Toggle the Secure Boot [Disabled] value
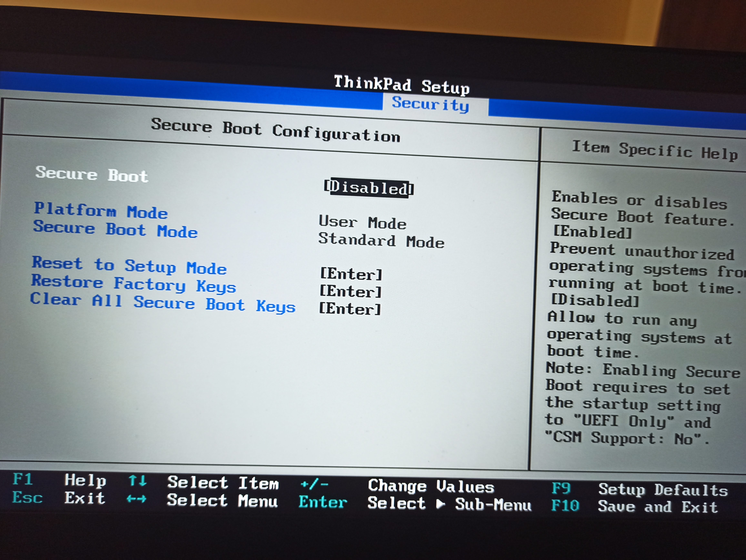 pyautogui.click(x=369, y=187)
